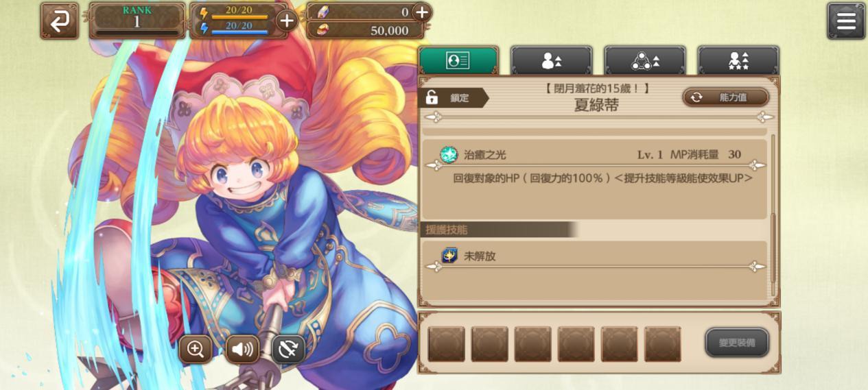Select the character profile card tab
868x390 pixels.
click(458, 60)
